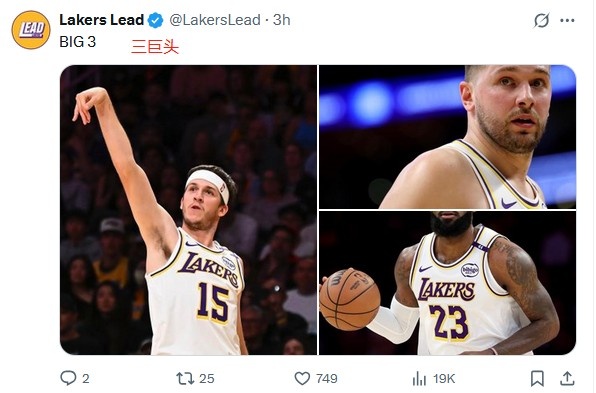This screenshot has width=596, height=393.
Task: Click the 19K views count
Action: pos(444,379)
